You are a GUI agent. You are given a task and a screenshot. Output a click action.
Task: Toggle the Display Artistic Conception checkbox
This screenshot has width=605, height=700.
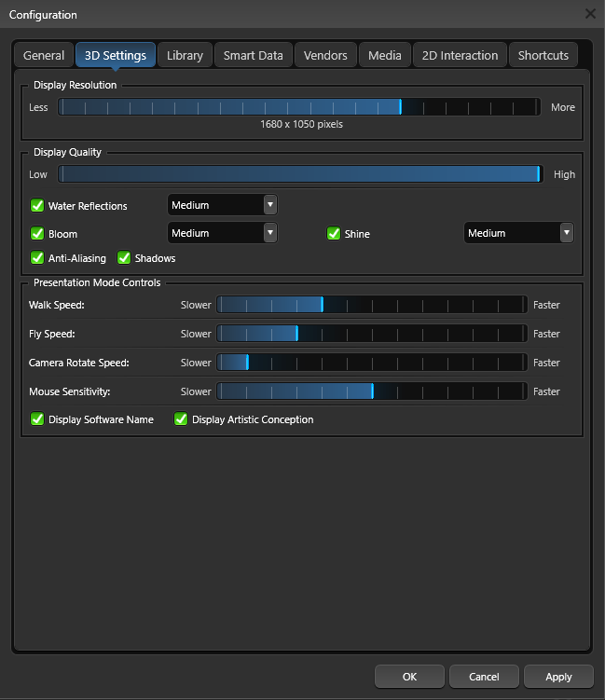point(182,419)
